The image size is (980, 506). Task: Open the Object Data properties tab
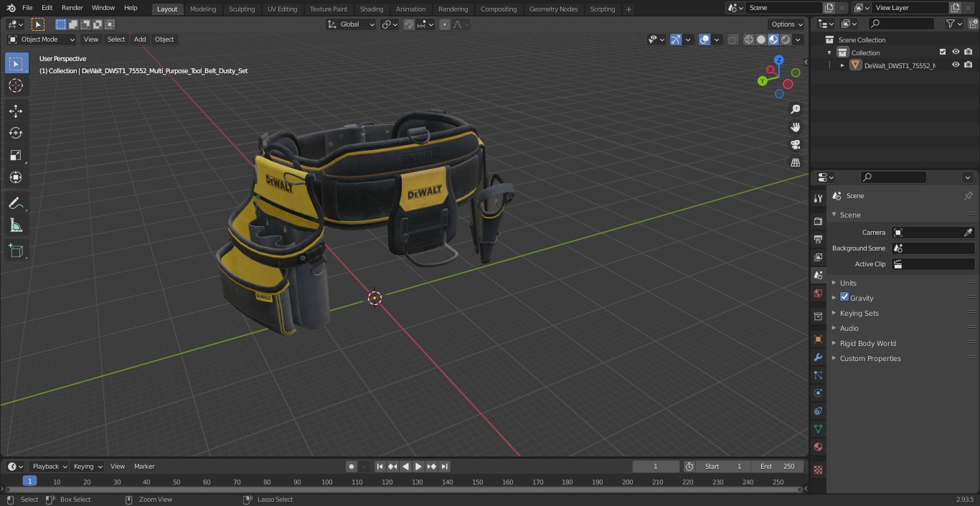click(818, 428)
